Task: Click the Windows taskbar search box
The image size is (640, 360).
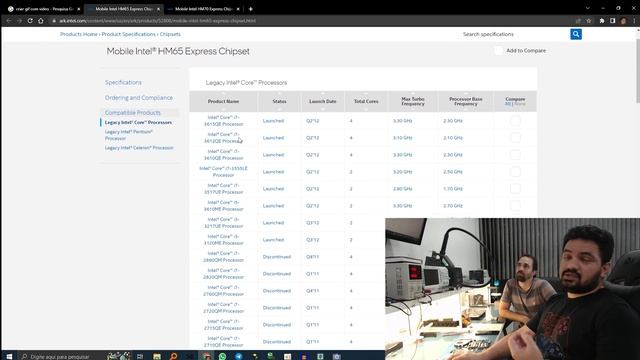Action: 60,356
